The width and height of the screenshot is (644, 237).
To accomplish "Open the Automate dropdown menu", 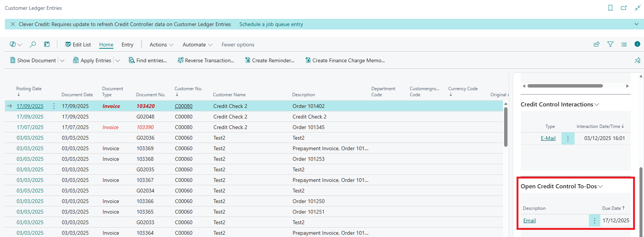I will tap(197, 45).
